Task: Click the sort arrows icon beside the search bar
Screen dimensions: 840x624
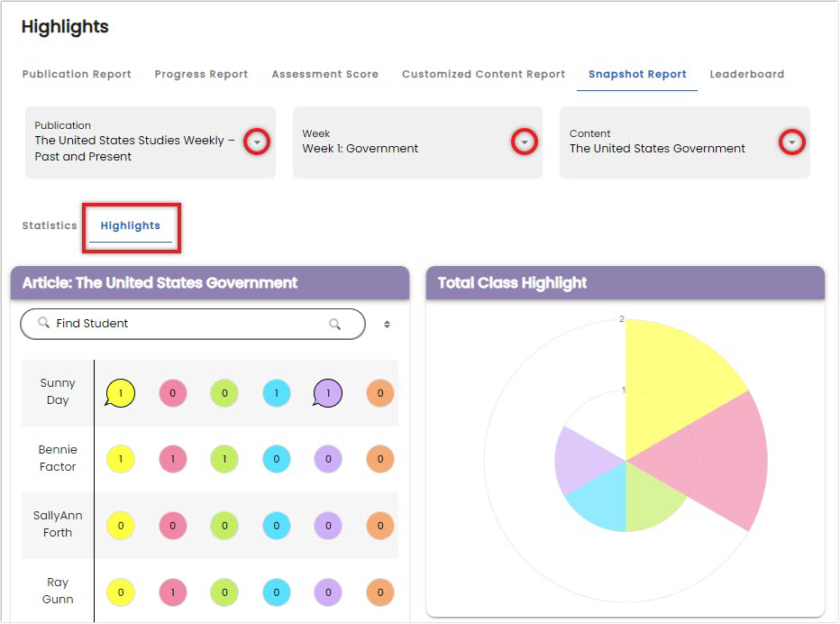Action: [387, 324]
